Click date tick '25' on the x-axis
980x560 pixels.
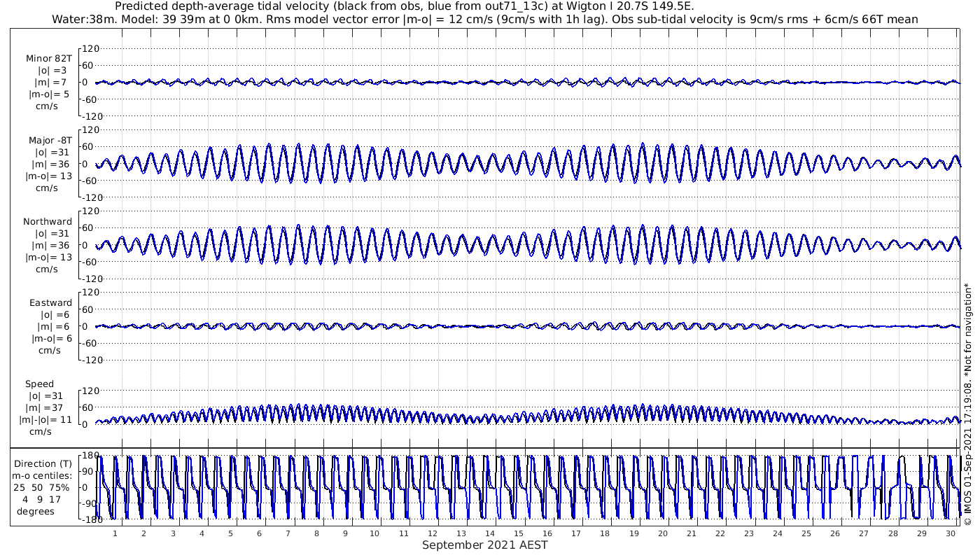807,533
